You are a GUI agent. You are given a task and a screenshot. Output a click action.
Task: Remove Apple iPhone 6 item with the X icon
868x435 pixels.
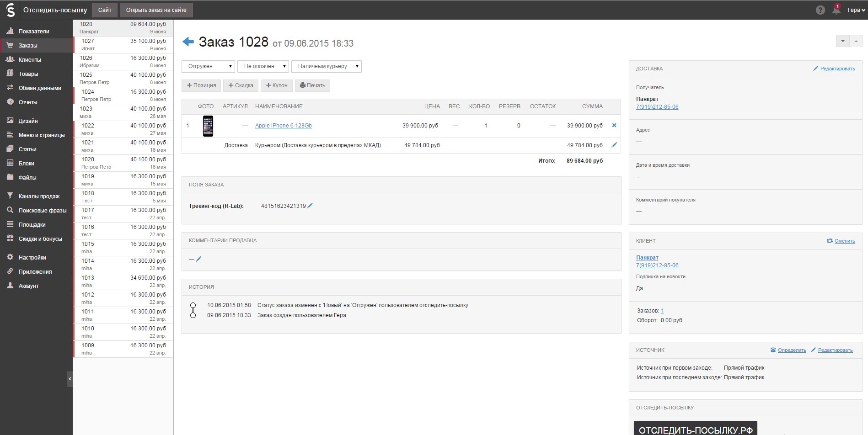(614, 125)
